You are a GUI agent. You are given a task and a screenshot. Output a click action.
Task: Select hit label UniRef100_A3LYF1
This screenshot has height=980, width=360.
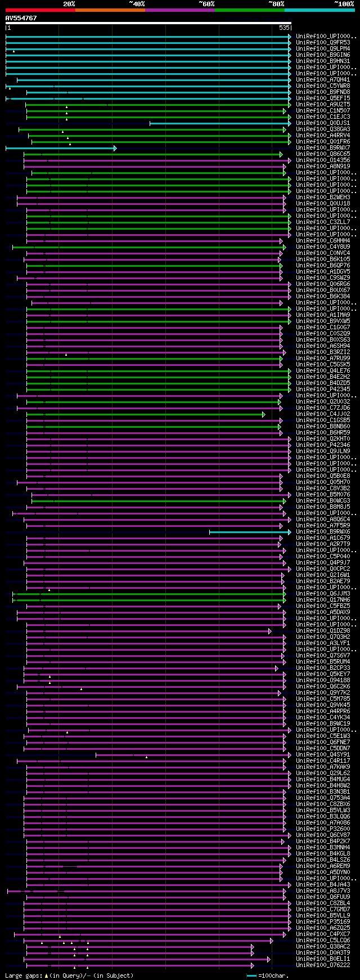323,643
